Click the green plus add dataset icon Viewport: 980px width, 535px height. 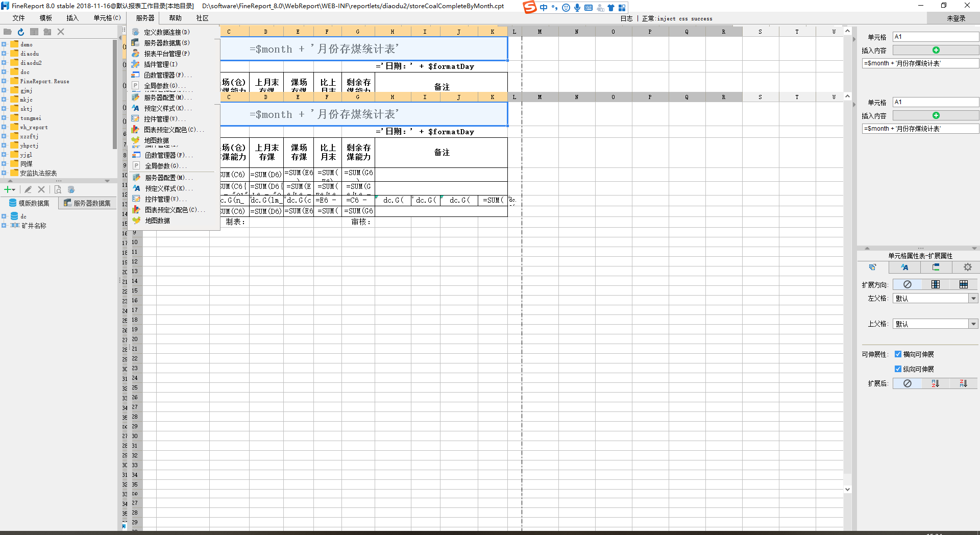[x=9, y=189]
